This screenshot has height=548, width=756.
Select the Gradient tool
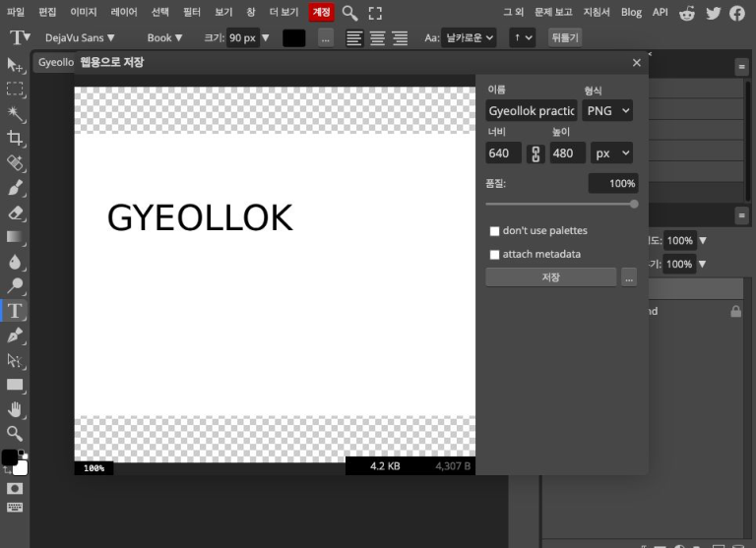15,237
